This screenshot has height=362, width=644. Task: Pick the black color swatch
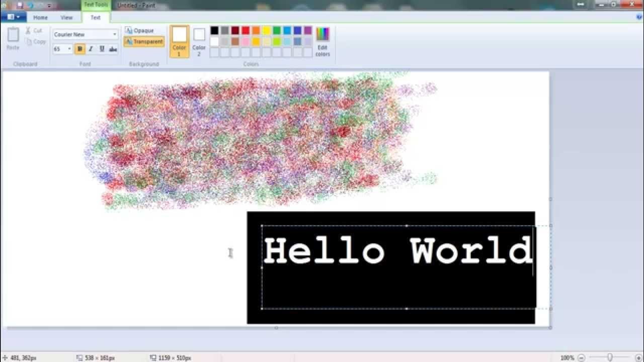pos(214,31)
